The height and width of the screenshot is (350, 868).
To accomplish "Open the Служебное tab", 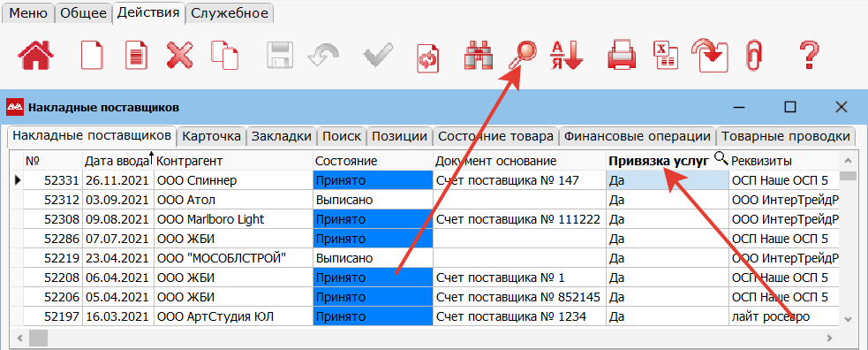I will click(230, 13).
